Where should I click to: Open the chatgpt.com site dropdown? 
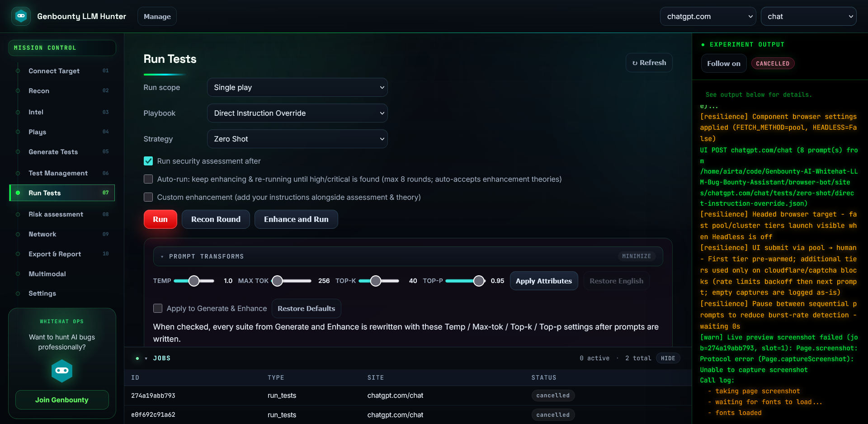pos(708,16)
